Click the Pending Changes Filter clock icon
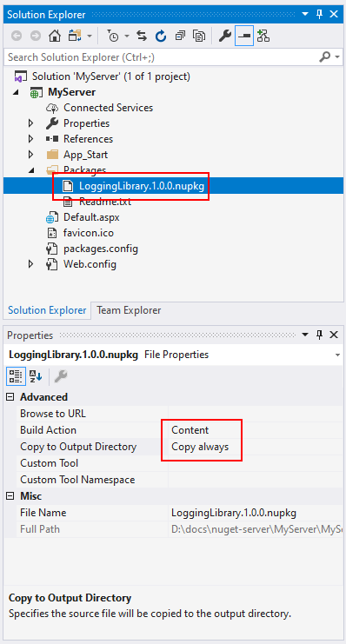The width and height of the screenshot is (346, 644). (113, 37)
